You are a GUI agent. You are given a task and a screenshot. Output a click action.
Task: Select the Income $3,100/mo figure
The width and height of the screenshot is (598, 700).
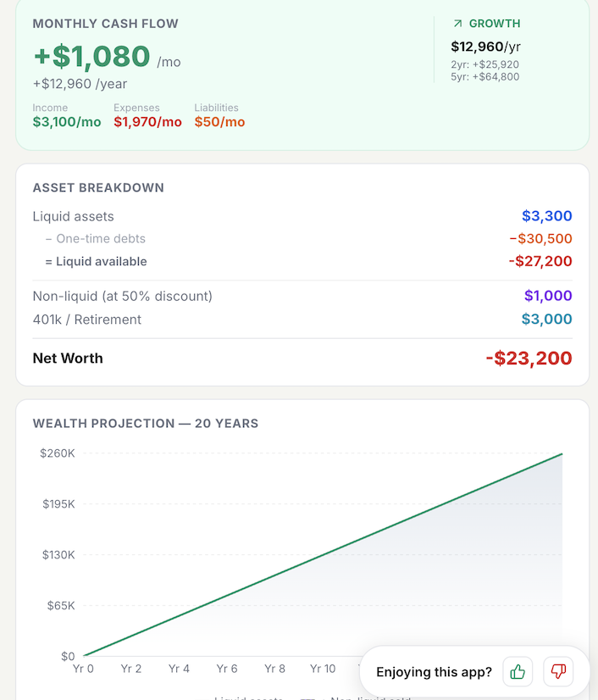click(67, 122)
